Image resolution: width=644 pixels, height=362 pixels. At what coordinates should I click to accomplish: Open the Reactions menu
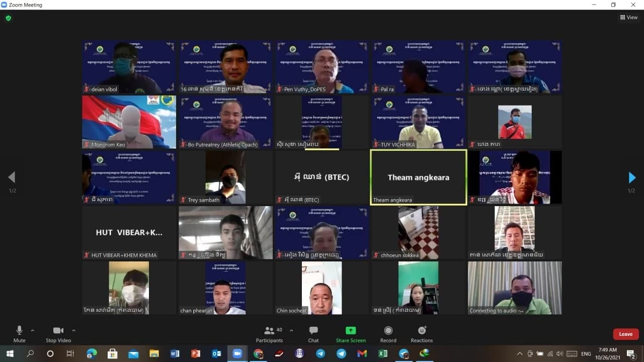coord(422,333)
